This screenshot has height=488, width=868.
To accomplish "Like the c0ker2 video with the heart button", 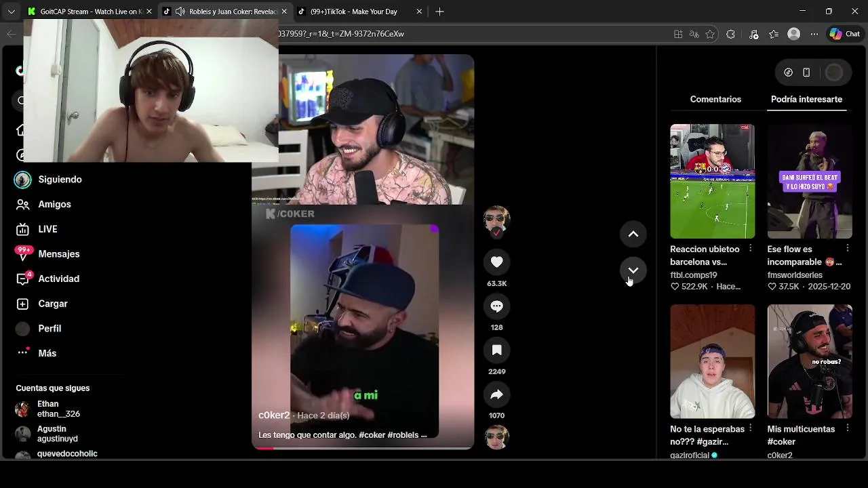I will pos(496,262).
